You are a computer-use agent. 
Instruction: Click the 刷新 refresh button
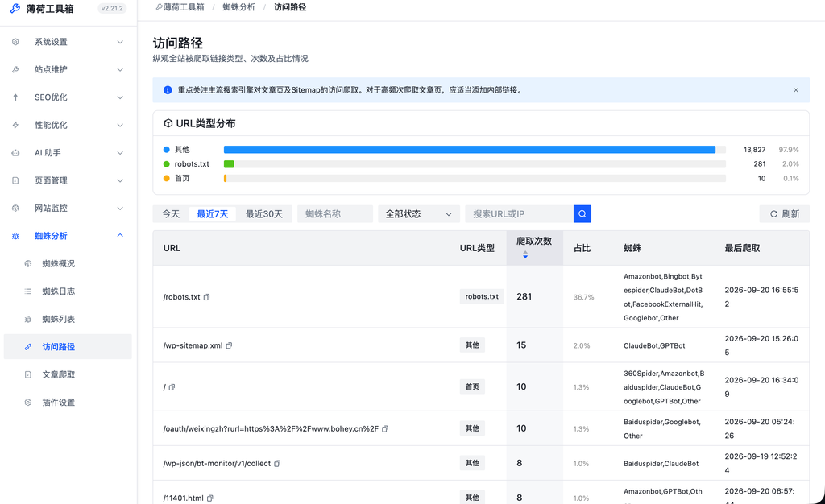785,214
